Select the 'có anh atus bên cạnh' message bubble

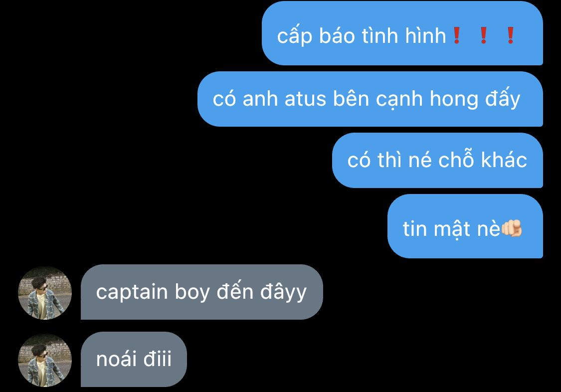(x=370, y=99)
